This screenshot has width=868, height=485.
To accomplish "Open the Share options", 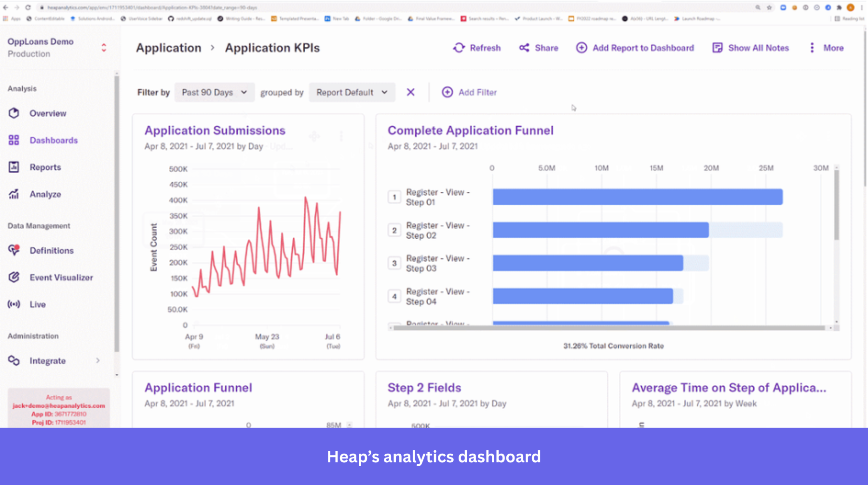I will [538, 48].
